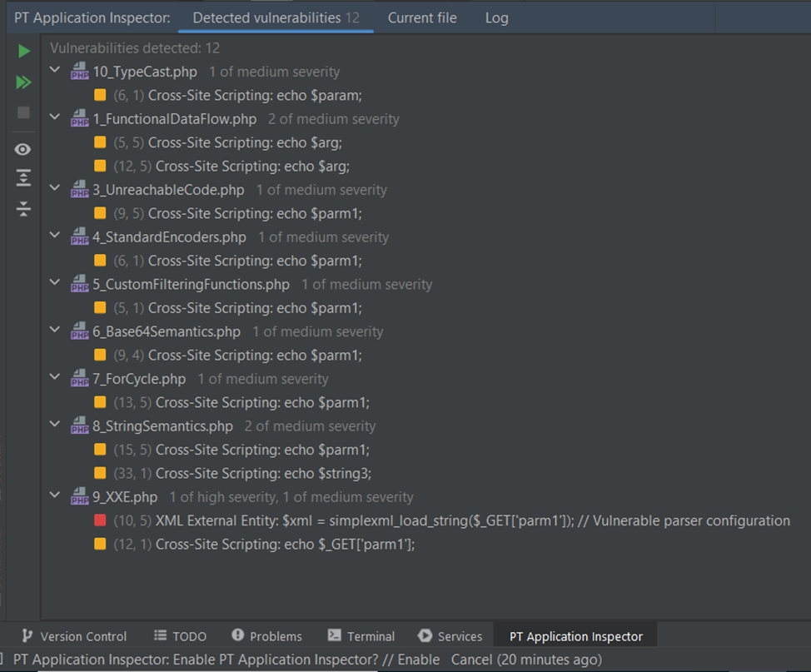The width and height of the screenshot is (811, 672).
Task: Collapse the 5_CustomFilteringFunctions.php node
Action: point(55,282)
